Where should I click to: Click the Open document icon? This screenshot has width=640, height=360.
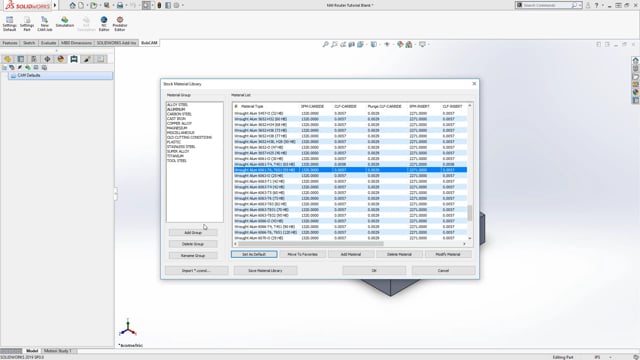[93, 5]
